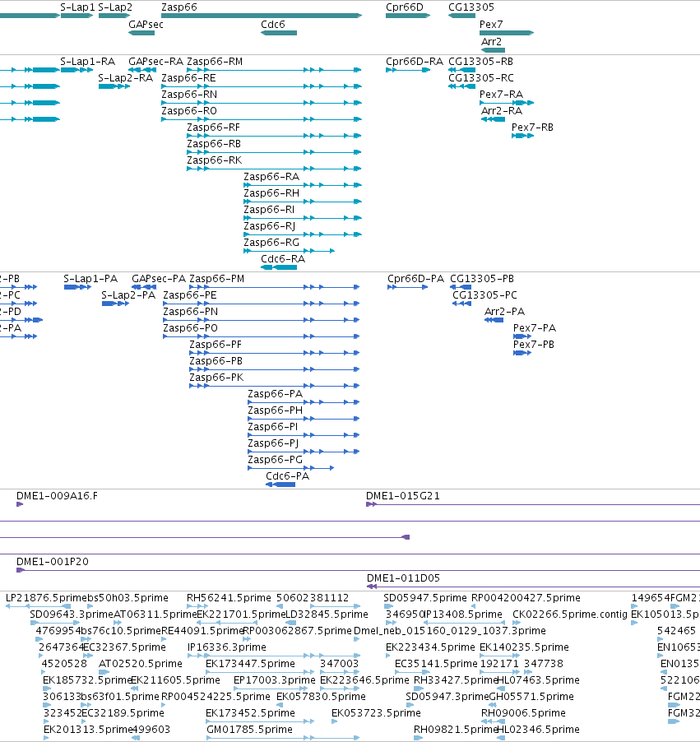Viewport: 700px width, 742px height.
Task: Select the Cdc6 gene label
Action: pyautogui.click(x=273, y=24)
